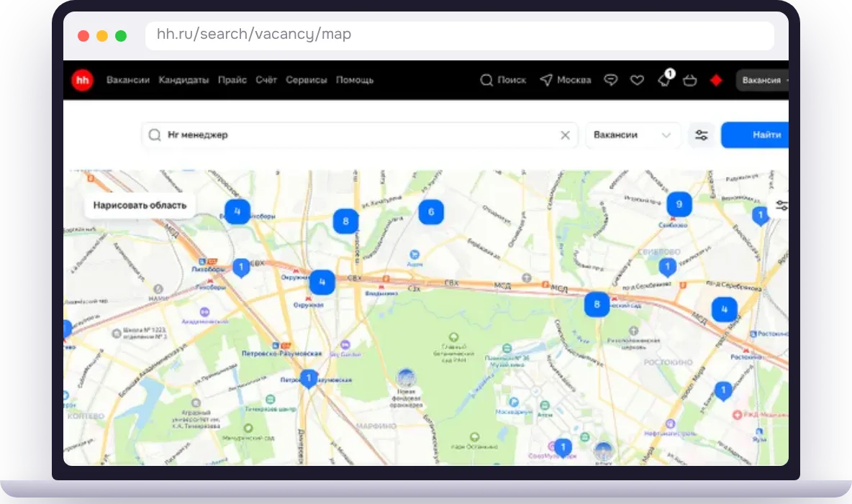Expand the Вакансии search type dropdown
852x504 pixels.
tap(633, 134)
